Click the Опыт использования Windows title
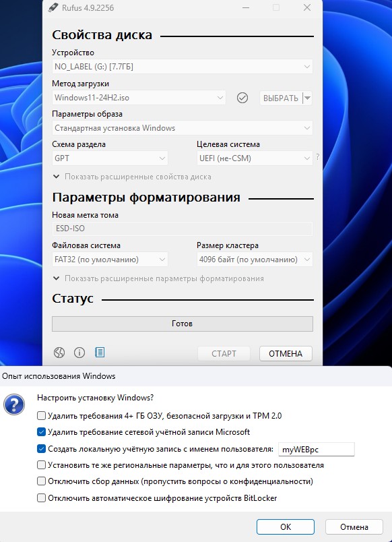The height and width of the screenshot is (542, 392). [x=59, y=376]
